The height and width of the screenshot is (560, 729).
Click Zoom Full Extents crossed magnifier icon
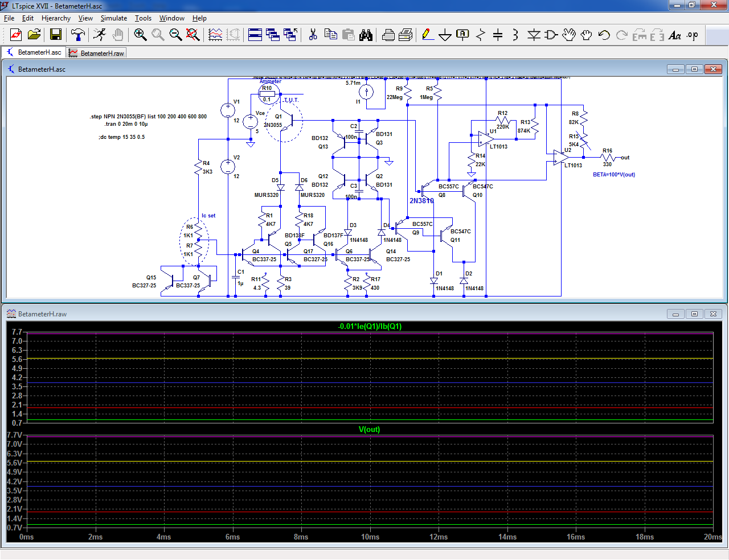tap(193, 35)
